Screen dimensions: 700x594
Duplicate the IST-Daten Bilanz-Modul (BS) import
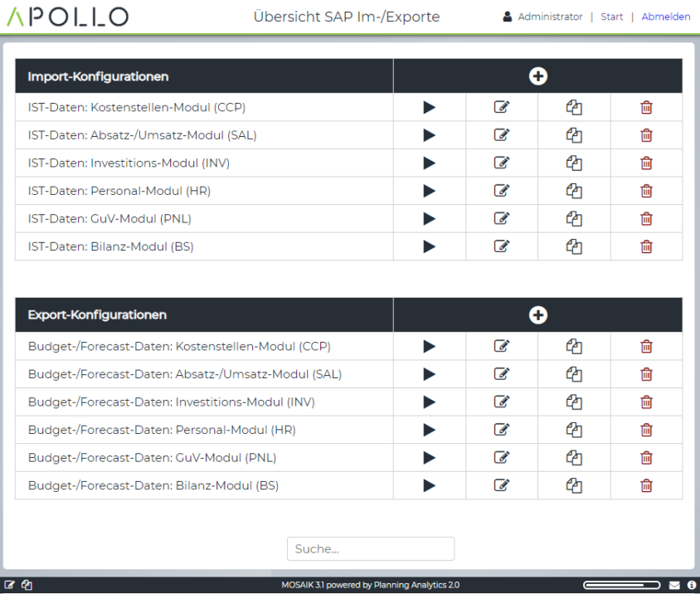tap(574, 246)
